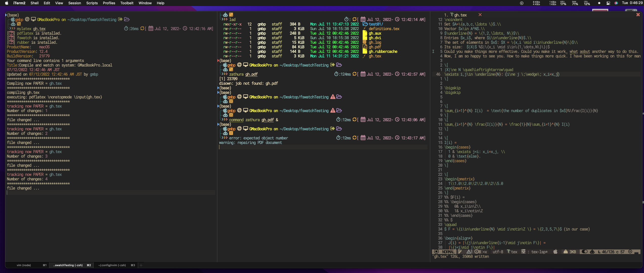The height and width of the screenshot is (273, 644).
Task: Click the tex-lsp server indicator
Action: click(x=539, y=252)
